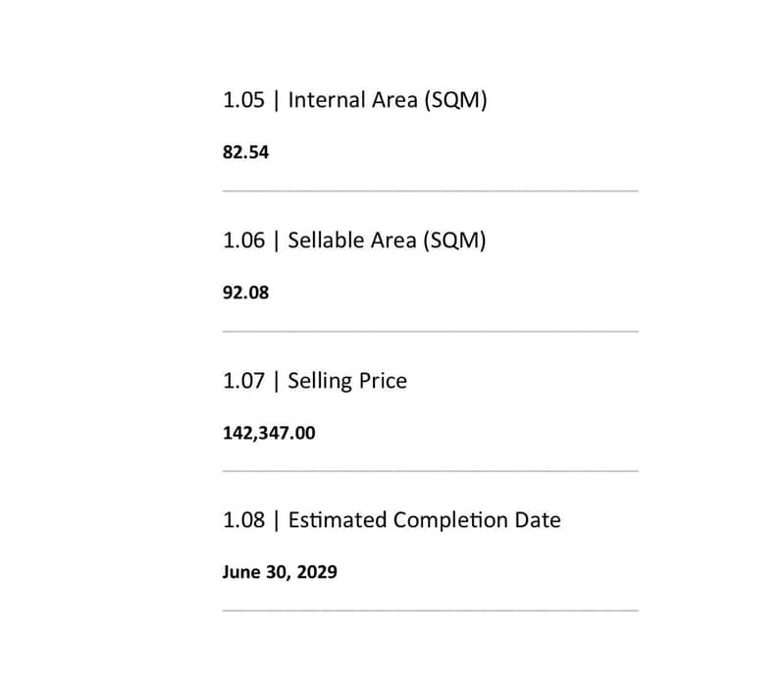Image resolution: width=784 pixels, height=687 pixels.
Task: Click the word June in the date value
Action: coord(240,572)
